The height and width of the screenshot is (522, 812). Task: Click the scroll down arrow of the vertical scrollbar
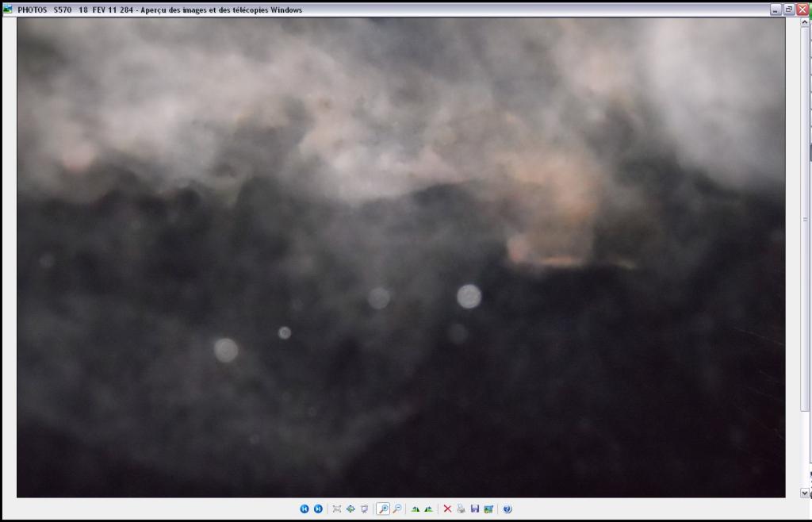[806, 493]
